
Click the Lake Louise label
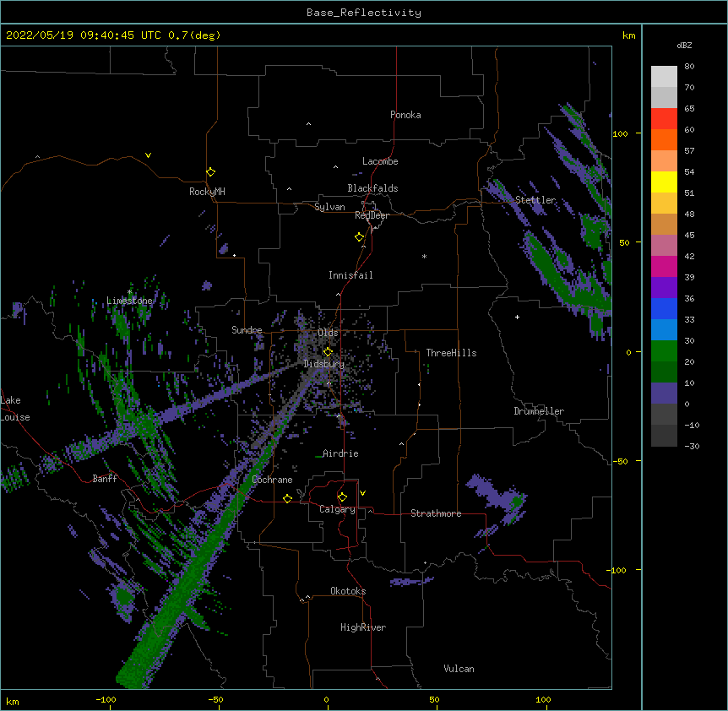[15, 409]
